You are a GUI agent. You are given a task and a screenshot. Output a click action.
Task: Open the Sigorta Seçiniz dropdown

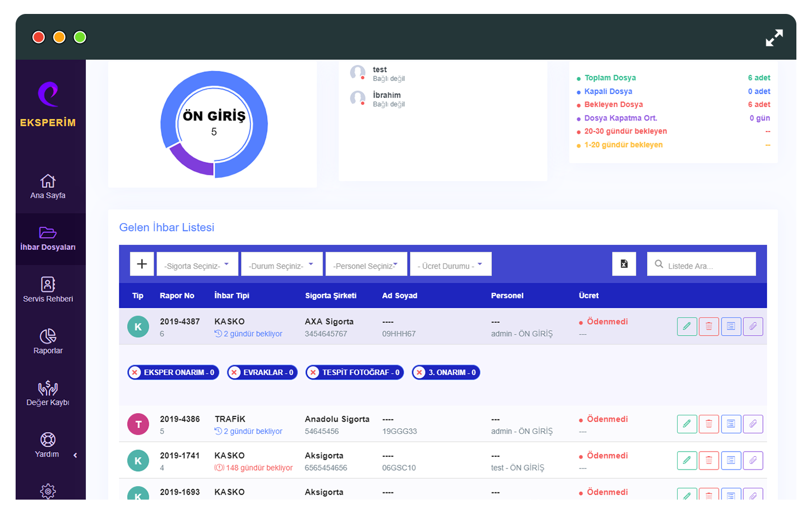[197, 264]
